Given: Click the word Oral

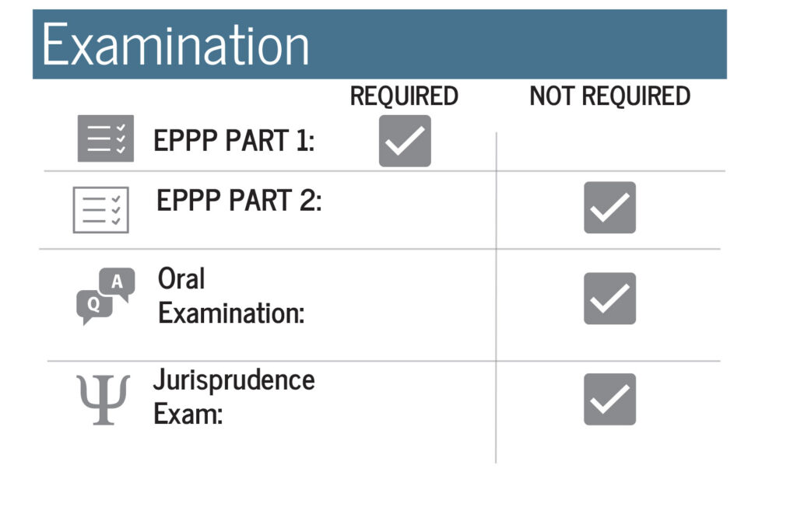Looking at the screenshot, I should click(x=181, y=279).
